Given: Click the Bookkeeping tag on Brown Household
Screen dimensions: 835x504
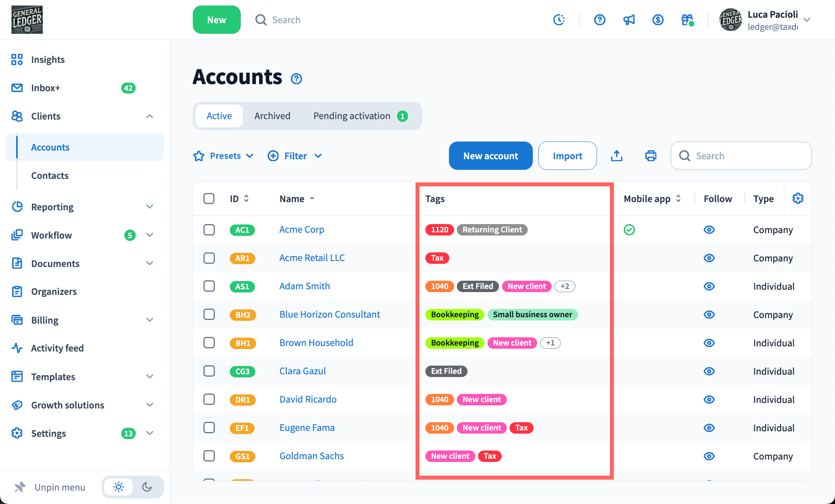Looking at the screenshot, I should 454,343.
